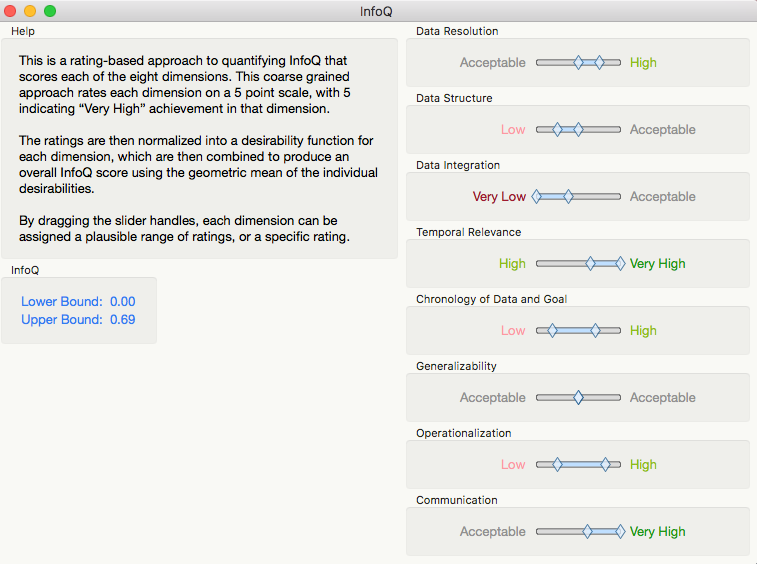Click the "Very Low" label for Data Integration
The width and height of the screenshot is (757, 564).
[x=499, y=197]
